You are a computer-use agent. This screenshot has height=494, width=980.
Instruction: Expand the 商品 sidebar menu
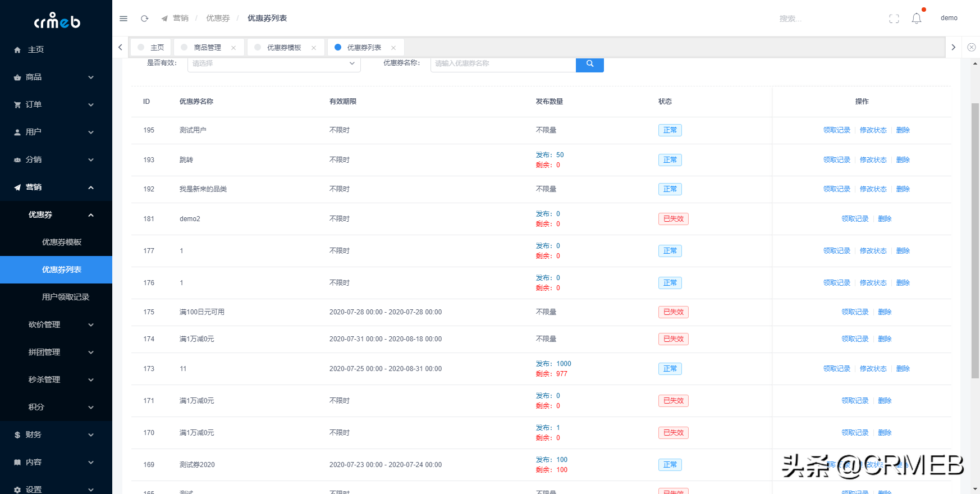[x=56, y=77]
